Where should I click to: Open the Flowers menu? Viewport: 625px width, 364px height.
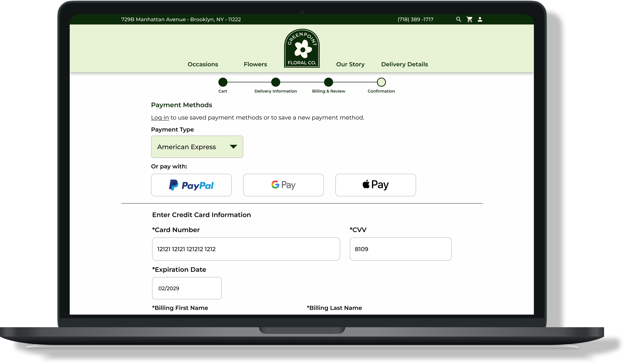[255, 64]
